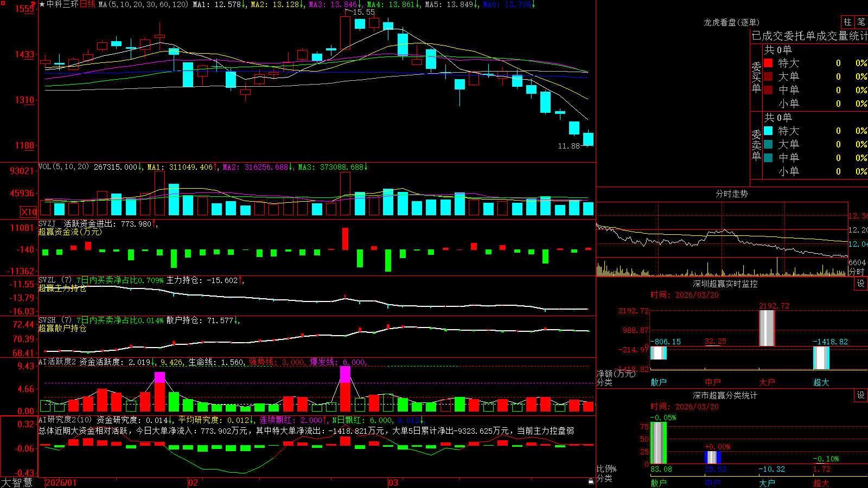Click the AI活跃度2 indicator name

click(x=58, y=362)
